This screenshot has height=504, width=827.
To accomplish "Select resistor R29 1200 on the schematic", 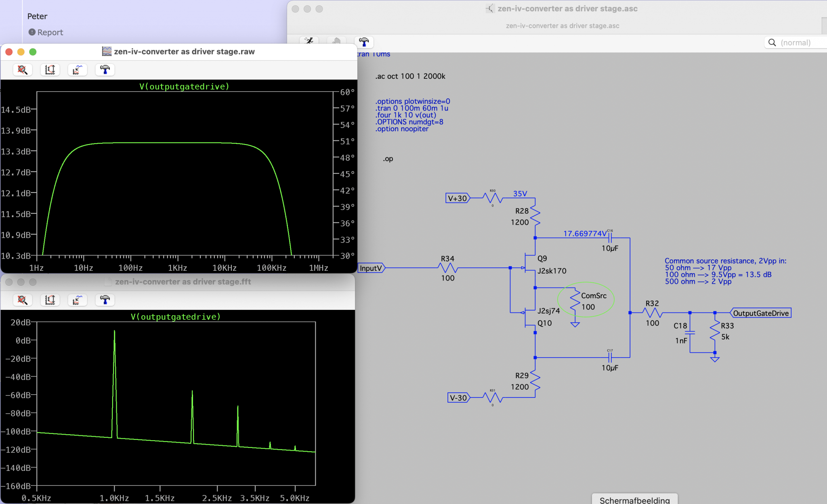I will coord(535,381).
